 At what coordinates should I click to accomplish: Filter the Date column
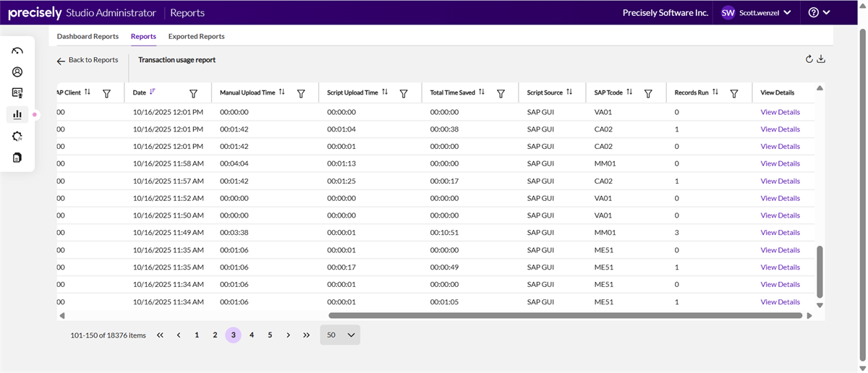pyautogui.click(x=193, y=93)
